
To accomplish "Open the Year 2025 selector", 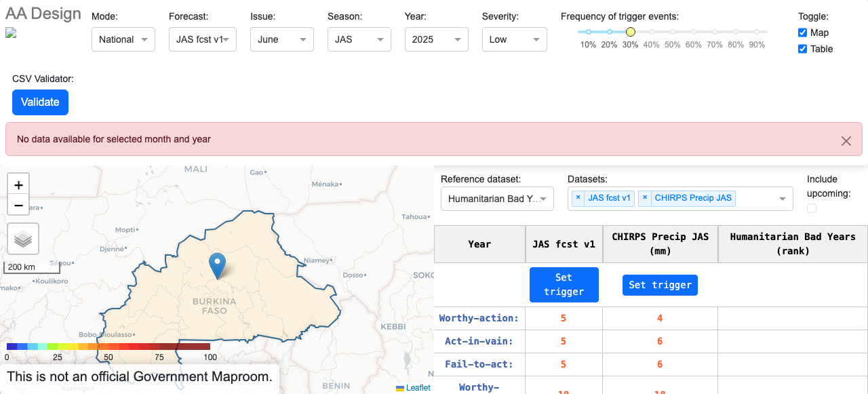I will click(436, 39).
